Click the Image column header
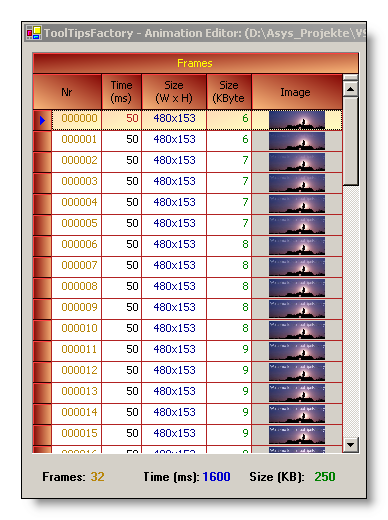 [x=297, y=92]
